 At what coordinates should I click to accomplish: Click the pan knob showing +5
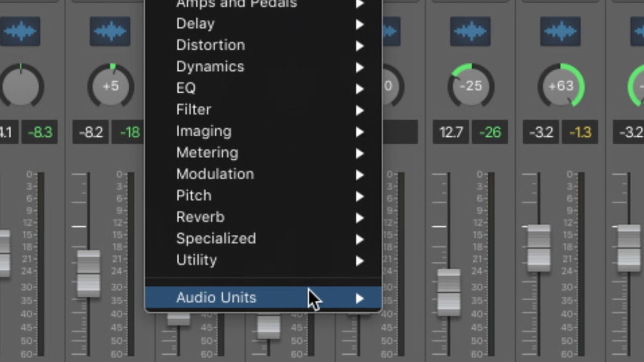[111, 86]
